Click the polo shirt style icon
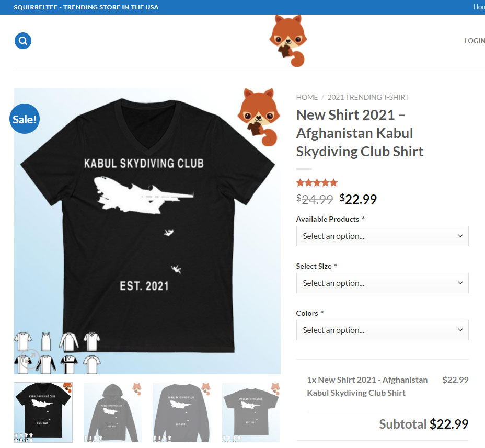Image resolution: width=485 pixels, height=448 pixels. click(91, 341)
